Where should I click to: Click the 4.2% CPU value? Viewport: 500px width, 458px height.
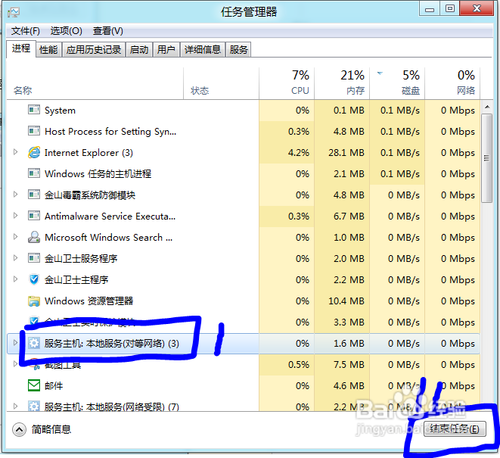point(298,153)
